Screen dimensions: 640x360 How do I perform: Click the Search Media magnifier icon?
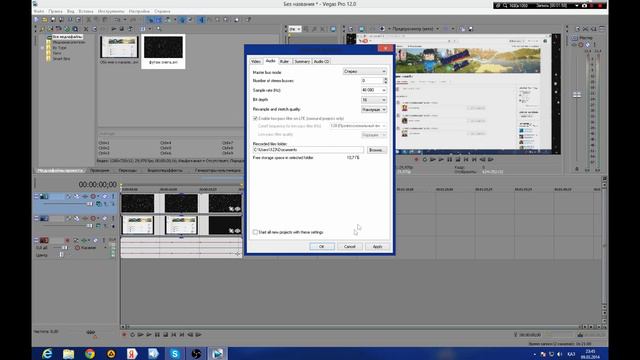coord(159,29)
